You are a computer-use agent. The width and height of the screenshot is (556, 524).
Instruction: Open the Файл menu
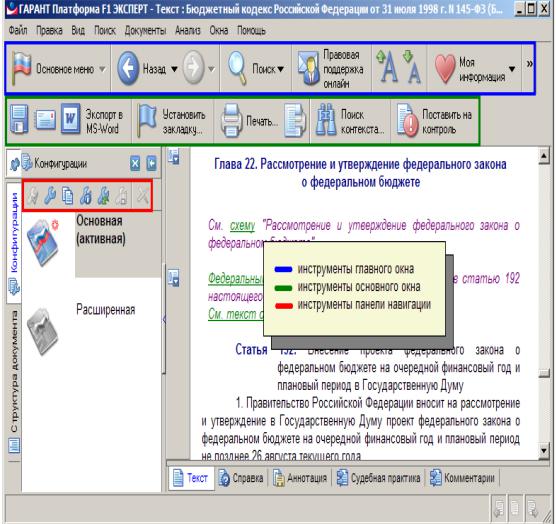tap(18, 30)
